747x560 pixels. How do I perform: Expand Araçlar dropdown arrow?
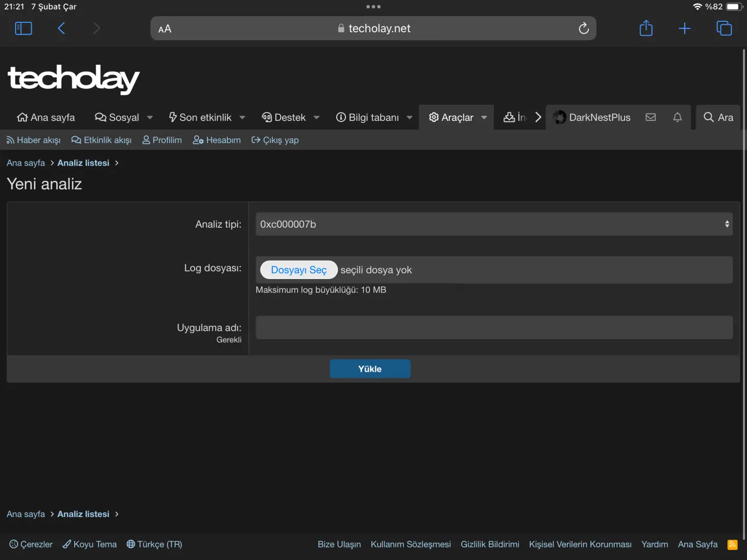point(484,118)
